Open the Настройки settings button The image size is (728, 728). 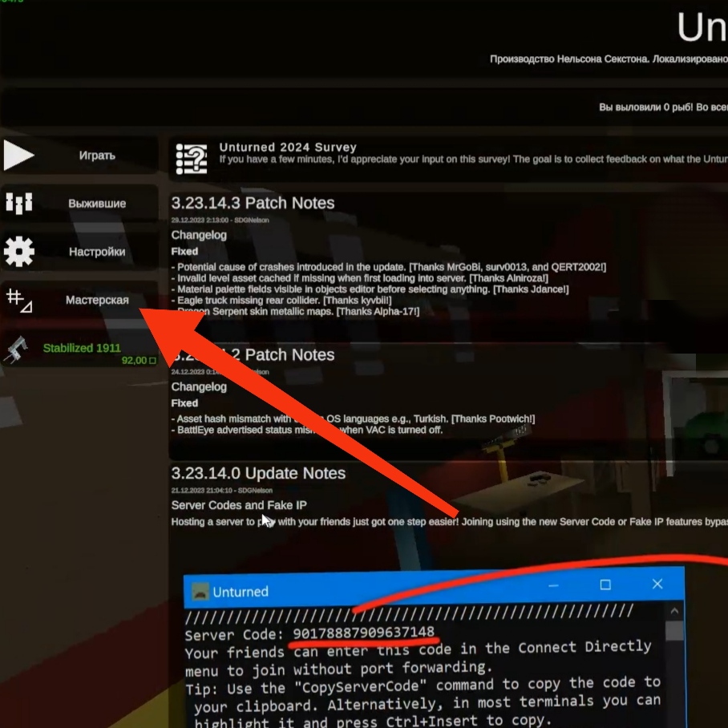coord(79,252)
